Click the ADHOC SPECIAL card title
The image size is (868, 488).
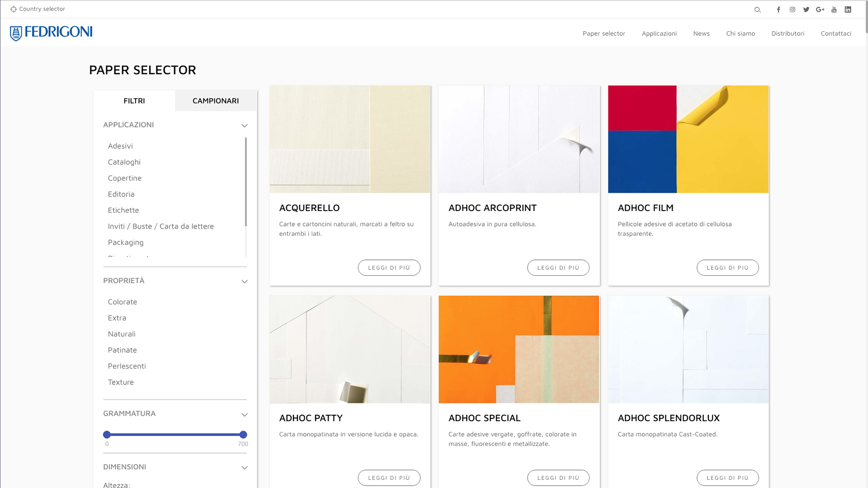tap(485, 418)
